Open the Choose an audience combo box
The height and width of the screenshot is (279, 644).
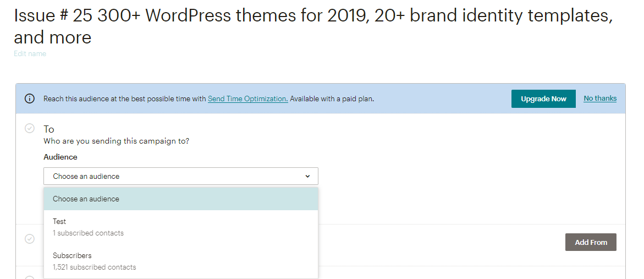pyautogui.click(x=181, y=176)
